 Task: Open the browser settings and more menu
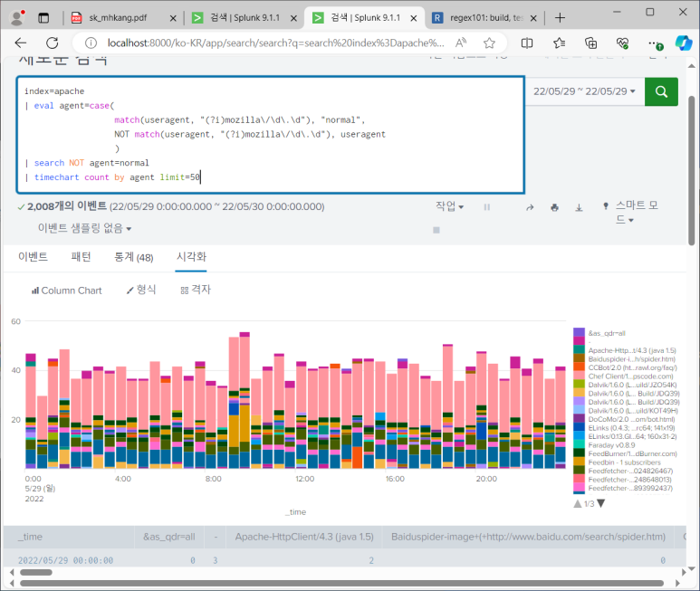tap(655, 43)
